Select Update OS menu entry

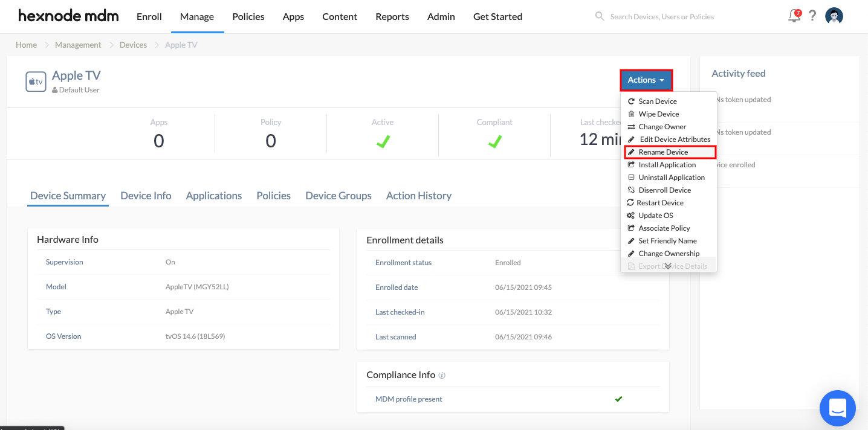(x=656, y=216)
